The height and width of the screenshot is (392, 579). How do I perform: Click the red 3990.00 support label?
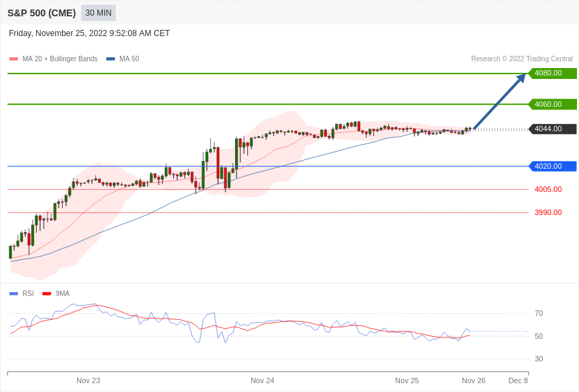[548, 213]
